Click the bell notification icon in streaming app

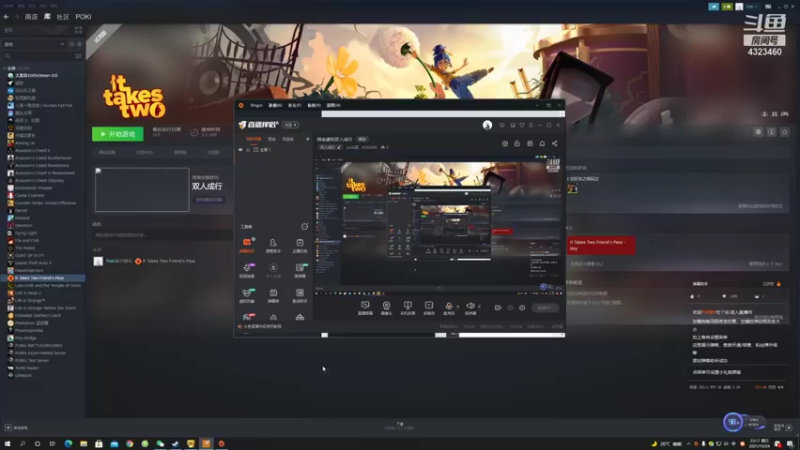542,143
